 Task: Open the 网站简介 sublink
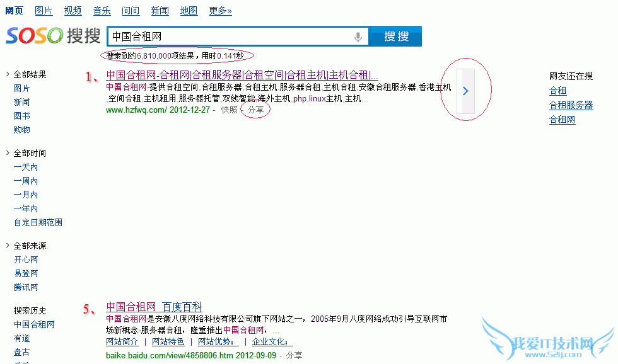pyautogui.click(x=122, y=341)
